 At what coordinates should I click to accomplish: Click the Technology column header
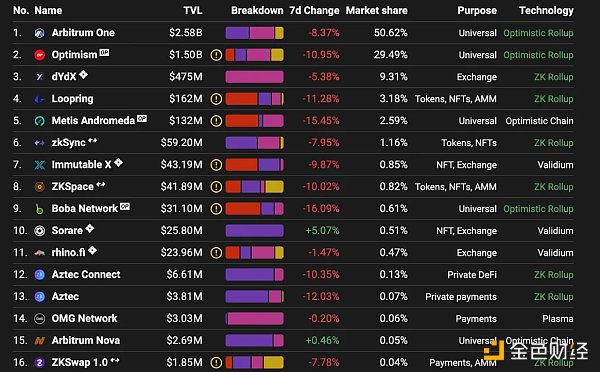[546, 10]
